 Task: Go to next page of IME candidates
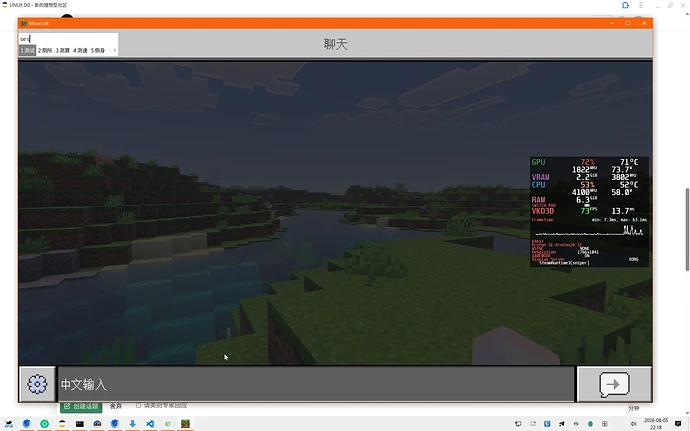[x=115, y=51]
